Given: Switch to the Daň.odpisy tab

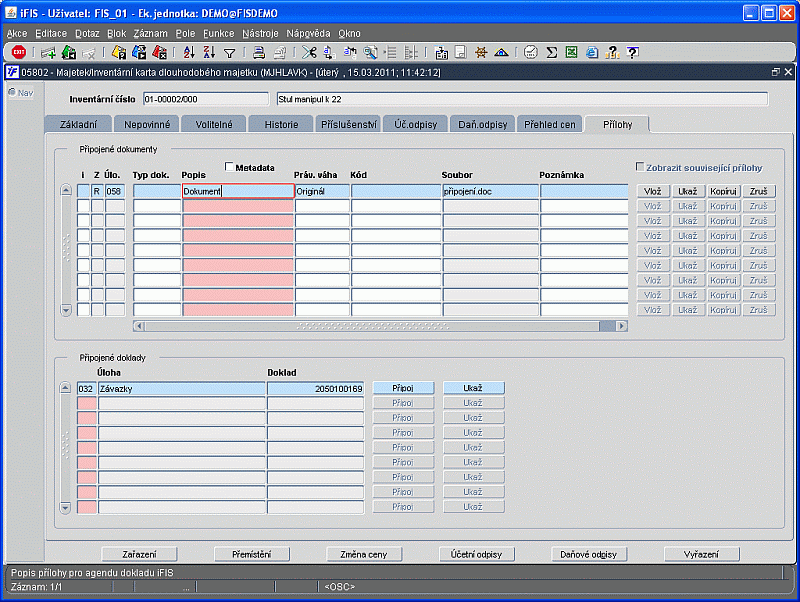Looking at the screenshot, I should [483, 124].
